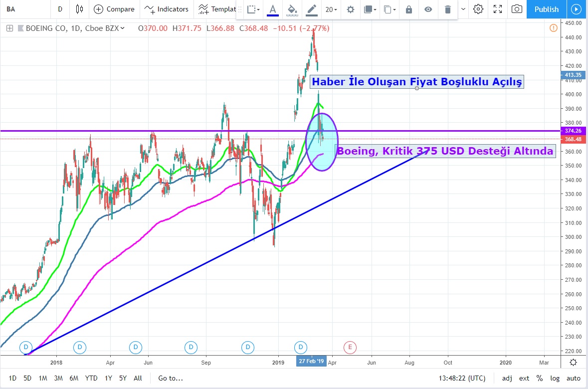Select the 1D time range
The height and width of the screenshot is (389, 588).
pos(12,378)
